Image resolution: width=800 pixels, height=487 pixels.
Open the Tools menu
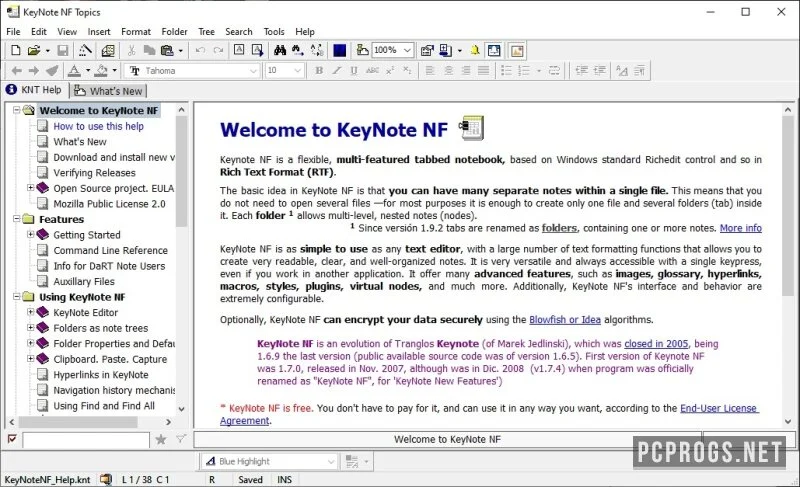[274, 32]
